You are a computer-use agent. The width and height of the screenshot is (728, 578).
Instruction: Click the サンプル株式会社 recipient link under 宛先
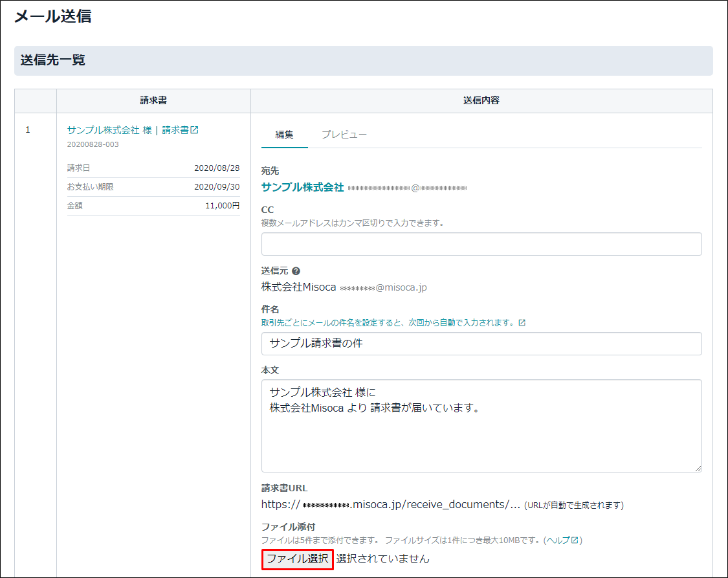[x=302, y=187]
